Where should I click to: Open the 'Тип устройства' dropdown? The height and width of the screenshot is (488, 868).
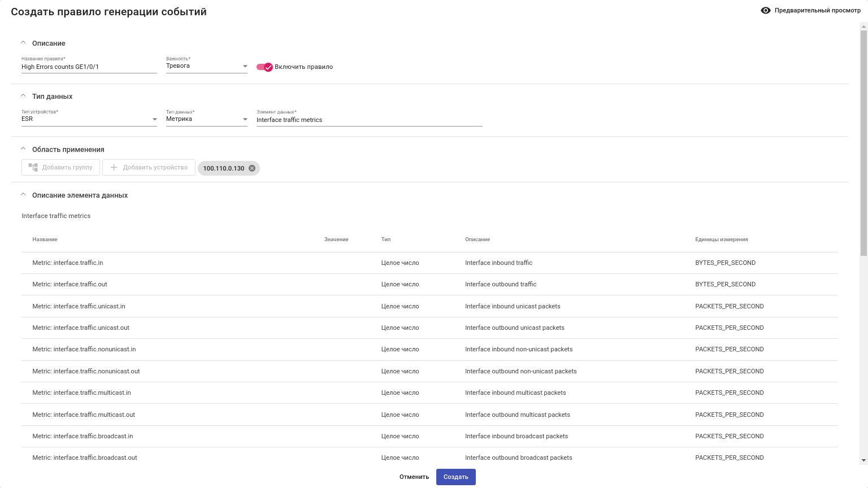click(154, 119)
